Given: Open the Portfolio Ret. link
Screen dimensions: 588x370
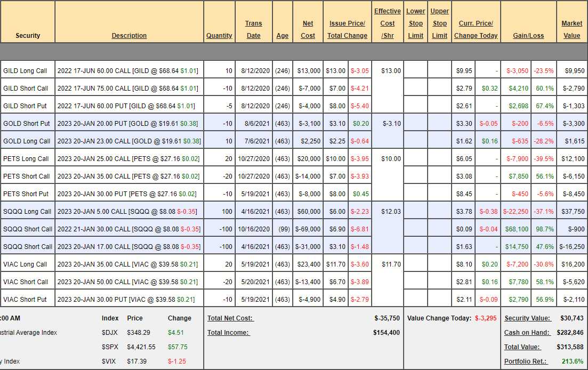Looking at the screenshot, I should coord(524,361).
